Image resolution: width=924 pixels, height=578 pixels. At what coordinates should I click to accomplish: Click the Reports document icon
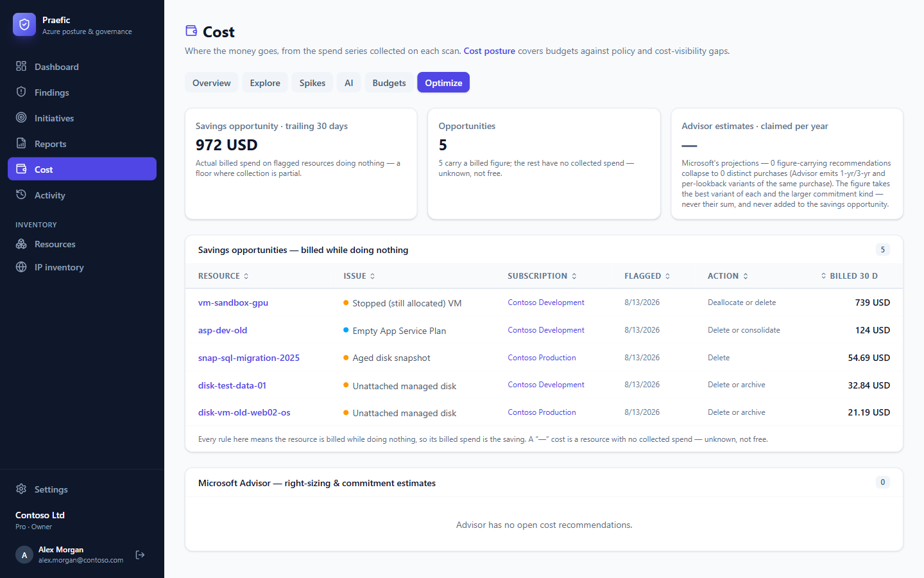point(21,143)
